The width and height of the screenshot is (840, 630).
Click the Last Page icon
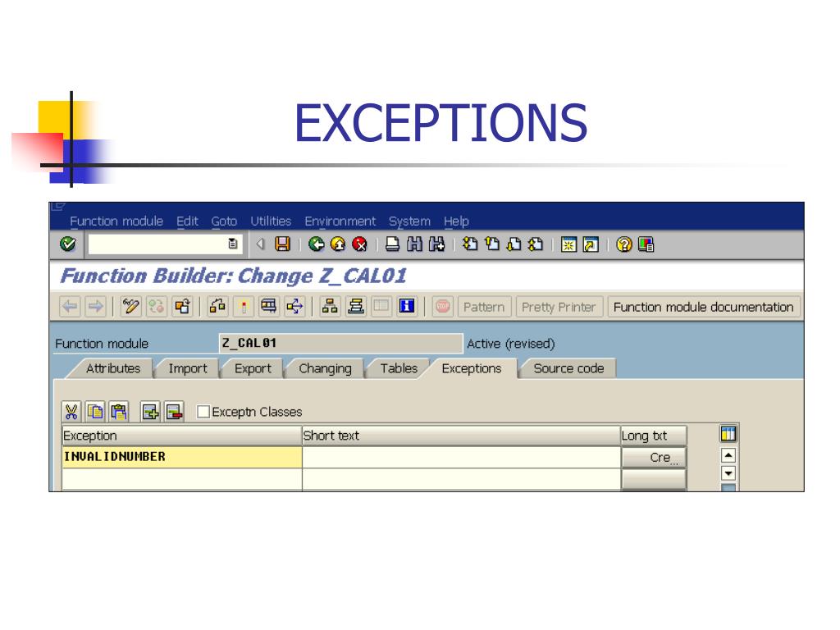[x=536, y=244]
